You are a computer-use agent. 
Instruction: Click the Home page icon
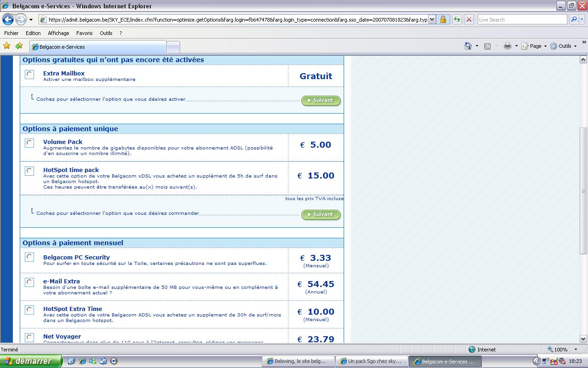(x=468, y=46)
